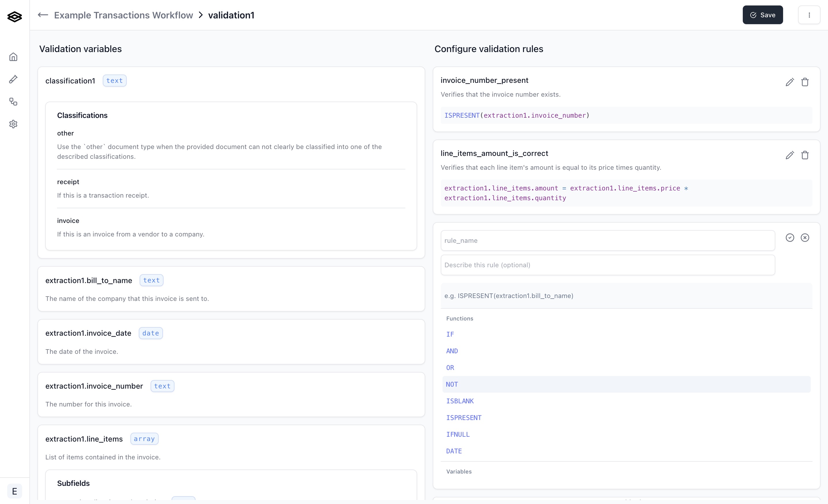Viewport: 828px width, 504px height.
Task: Open the home icon in the sidebar
Action: point(13,57)
